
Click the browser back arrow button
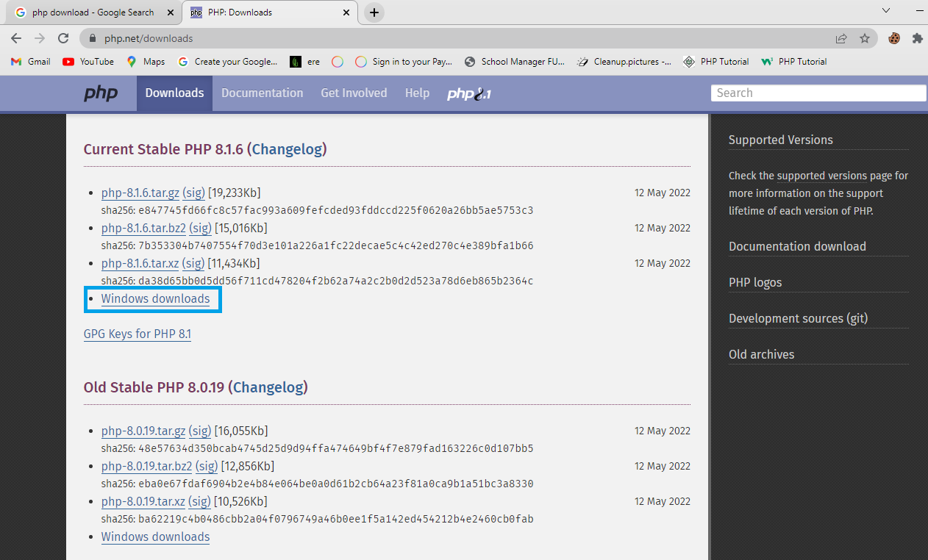pos(16,38)
